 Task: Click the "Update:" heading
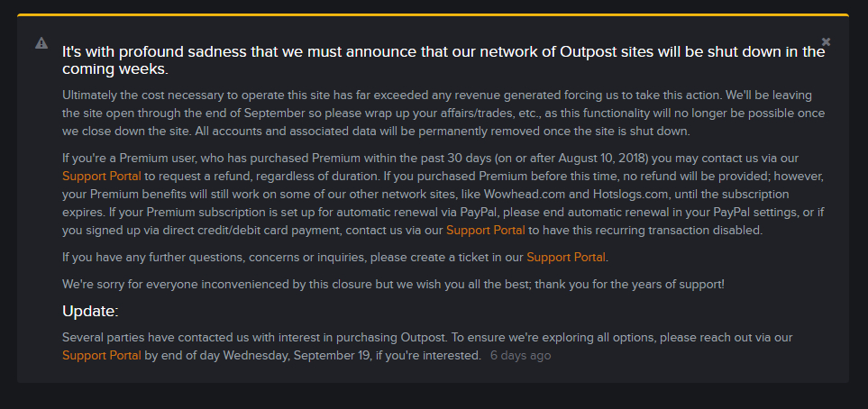click(x=90, y=312)
